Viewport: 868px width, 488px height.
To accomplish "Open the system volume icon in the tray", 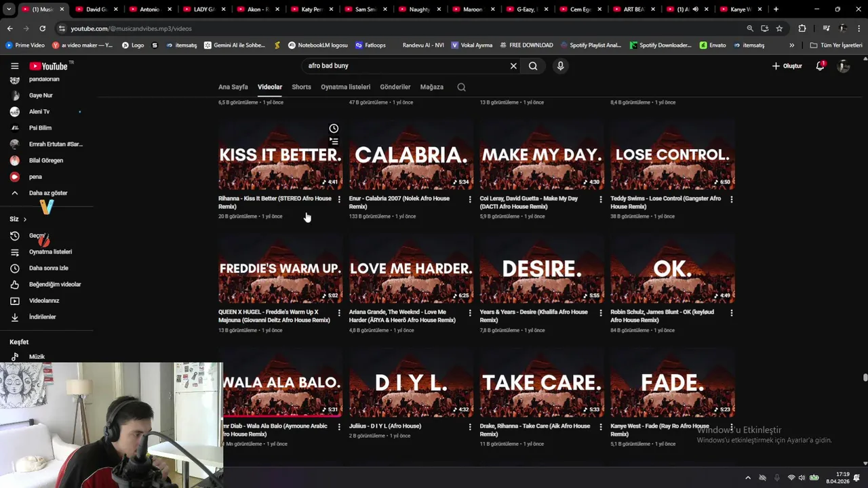I will point(802,478).
